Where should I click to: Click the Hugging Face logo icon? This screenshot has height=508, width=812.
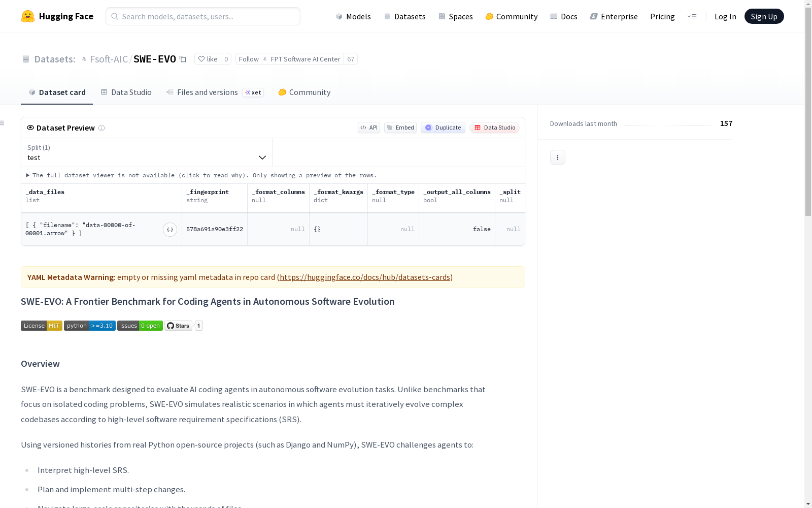(28, 16)
